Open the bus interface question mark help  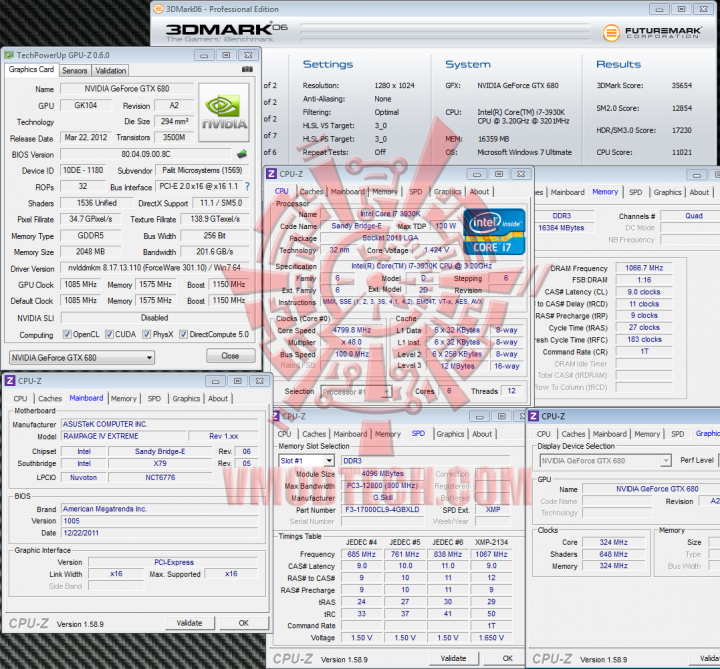click(248, 186)
